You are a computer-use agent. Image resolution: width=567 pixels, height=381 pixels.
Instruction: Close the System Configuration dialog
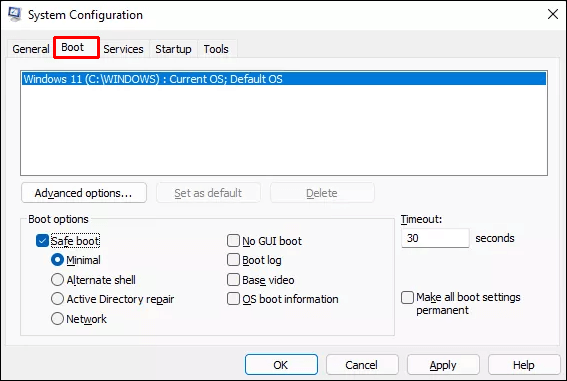point(553,14)
